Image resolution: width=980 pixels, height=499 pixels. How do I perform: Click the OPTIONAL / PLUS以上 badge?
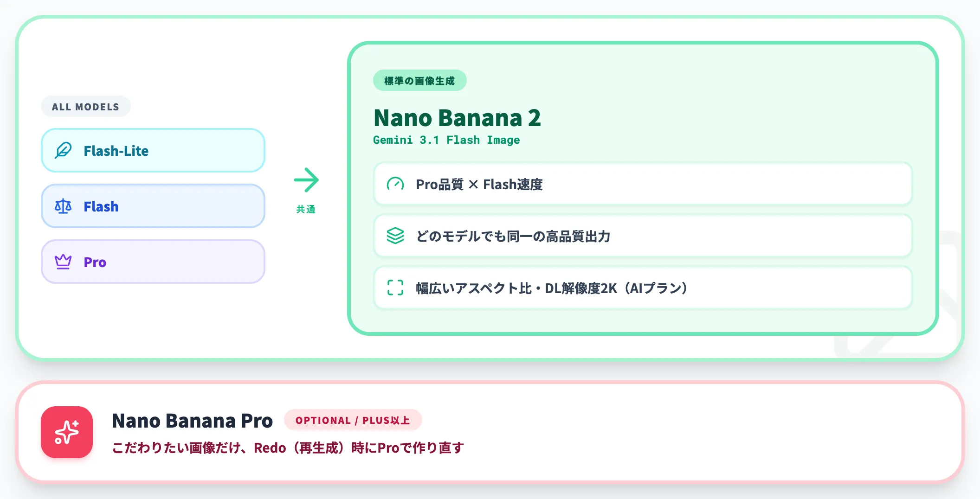353,420
